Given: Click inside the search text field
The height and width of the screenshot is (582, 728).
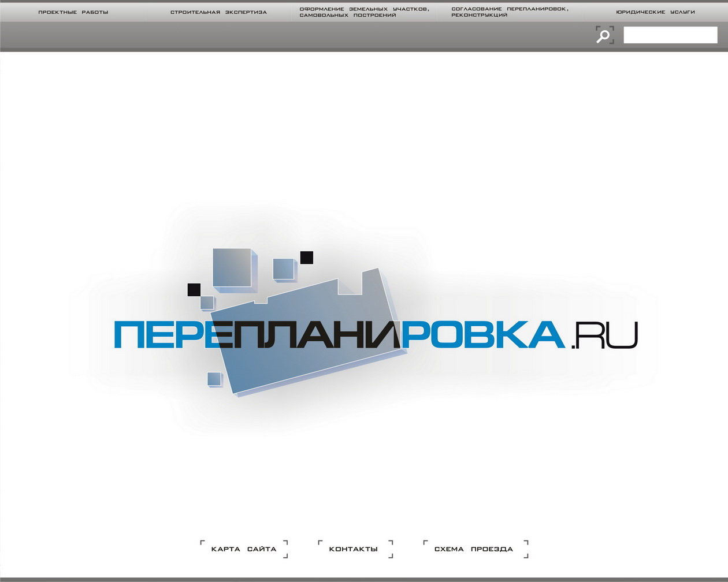Looking at the screenshot, I should click(670, 35).
